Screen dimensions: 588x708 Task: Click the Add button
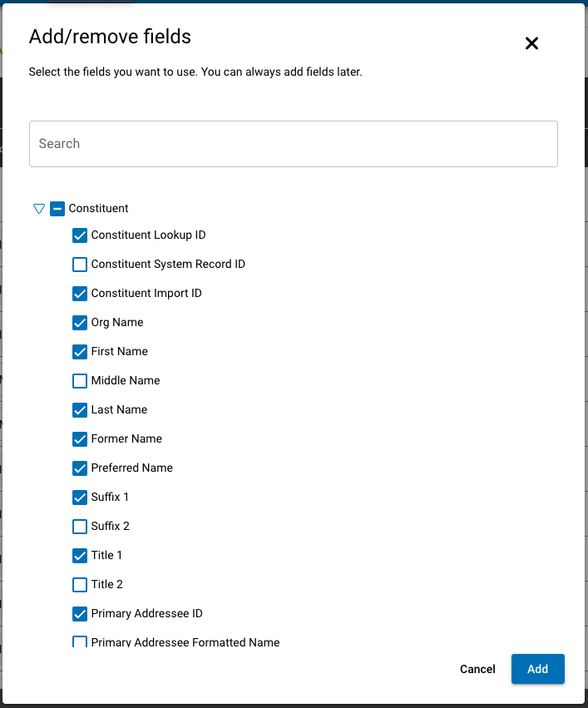538,669
